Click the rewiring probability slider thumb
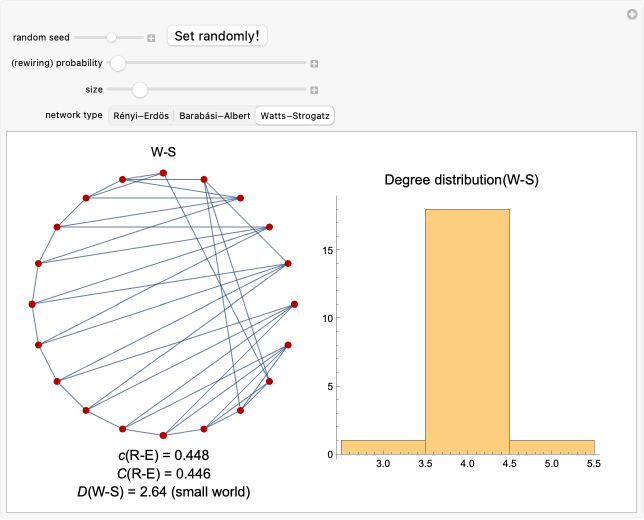Screen dimensions: 644x520 (118, 63)
